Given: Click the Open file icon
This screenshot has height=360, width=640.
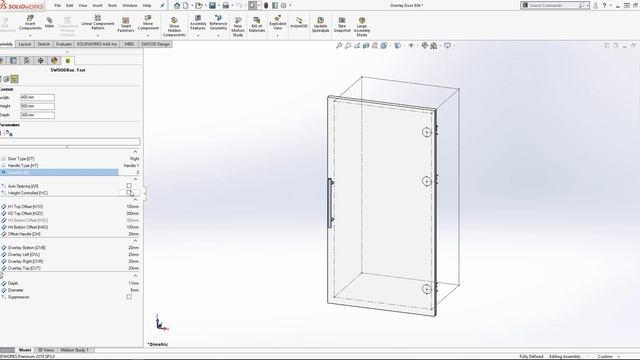Looking at the screenshot, I should click(x=199, y=5).
